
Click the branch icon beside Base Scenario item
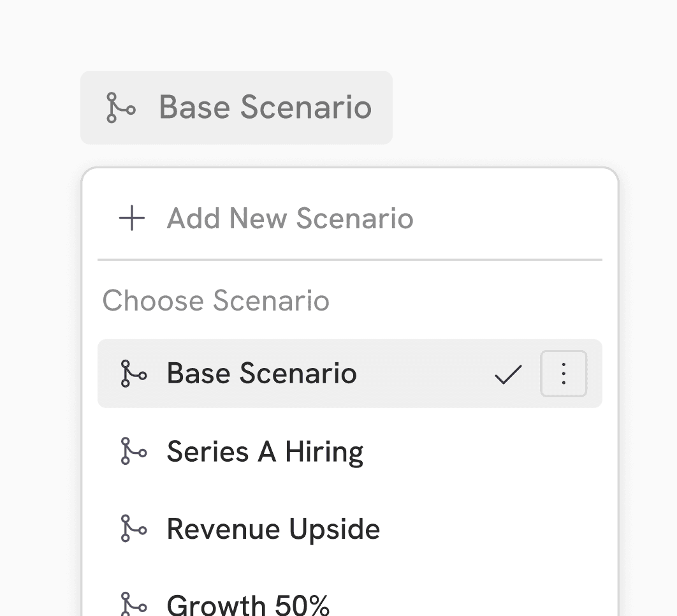click(x=133, y=374)
